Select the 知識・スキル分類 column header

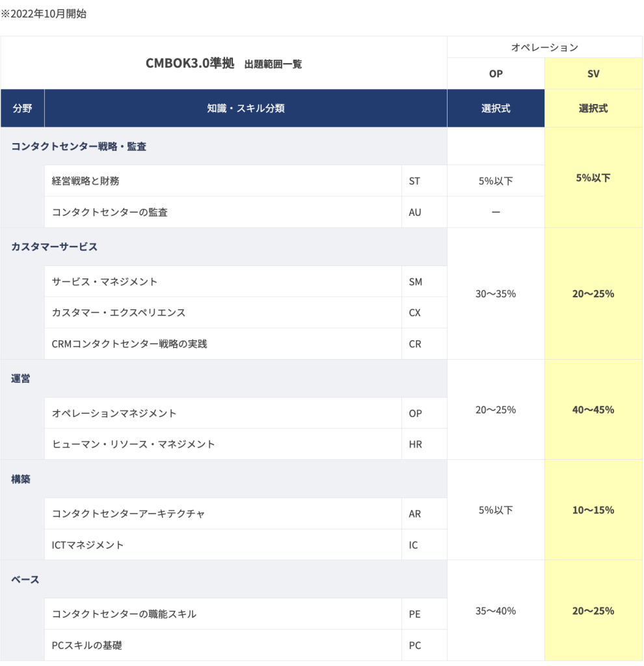pyautogui.click(x=245, y=109)
